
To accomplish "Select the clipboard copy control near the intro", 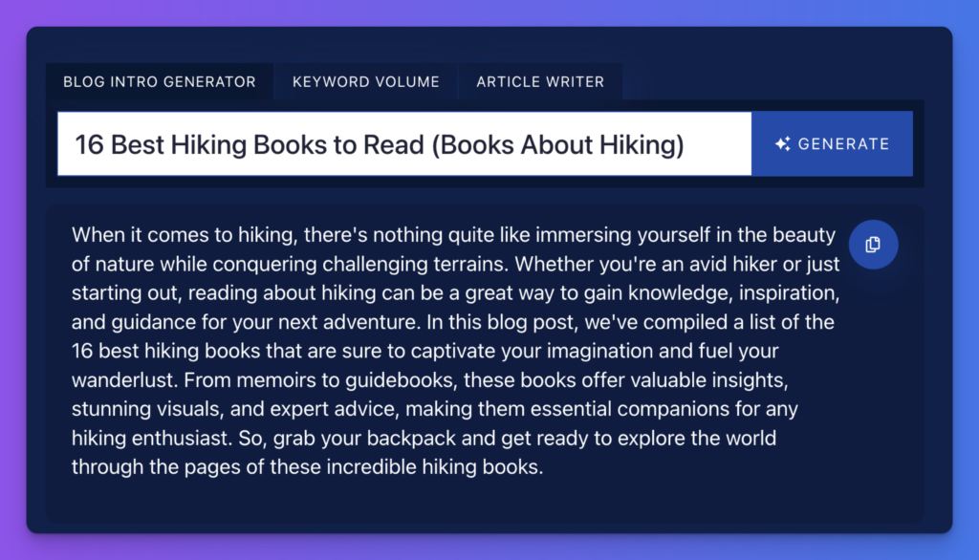I will click(x=872, y=245).
